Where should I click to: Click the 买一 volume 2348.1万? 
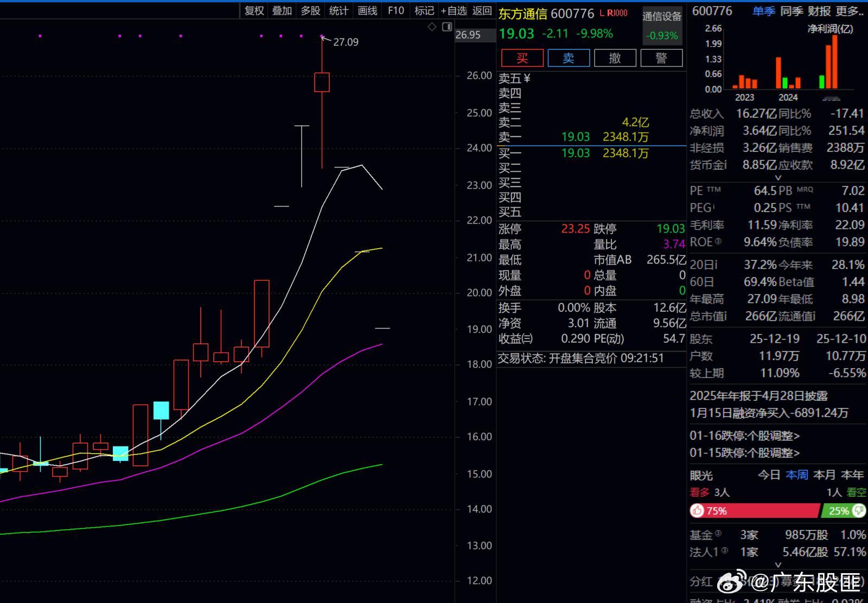click(x=626, y=153)
